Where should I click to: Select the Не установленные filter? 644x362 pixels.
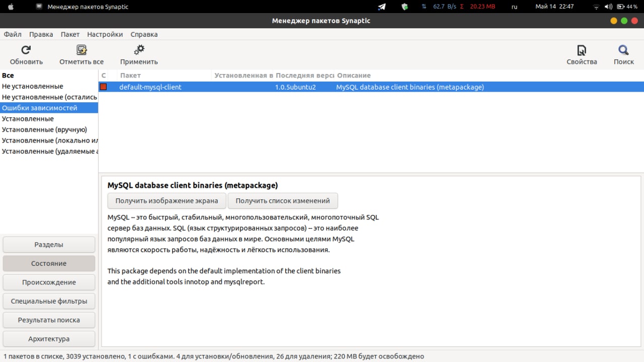click(49, 86)
